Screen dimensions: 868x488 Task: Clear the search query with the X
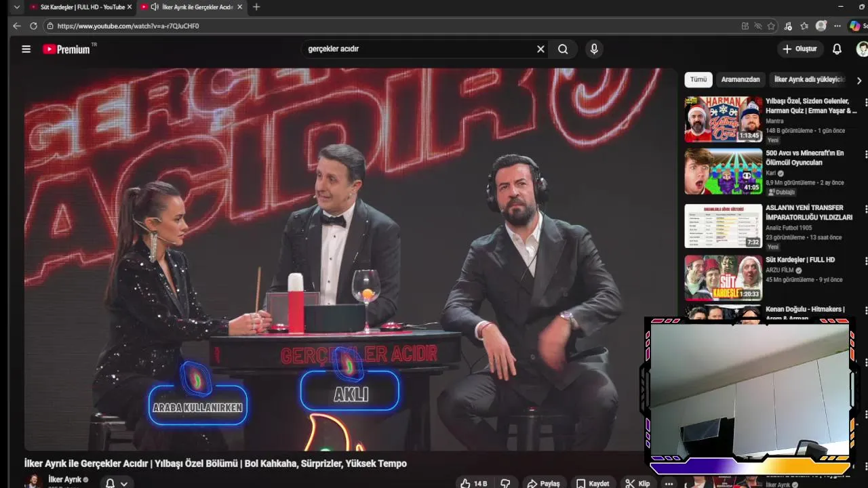click(x=540, y=49)
